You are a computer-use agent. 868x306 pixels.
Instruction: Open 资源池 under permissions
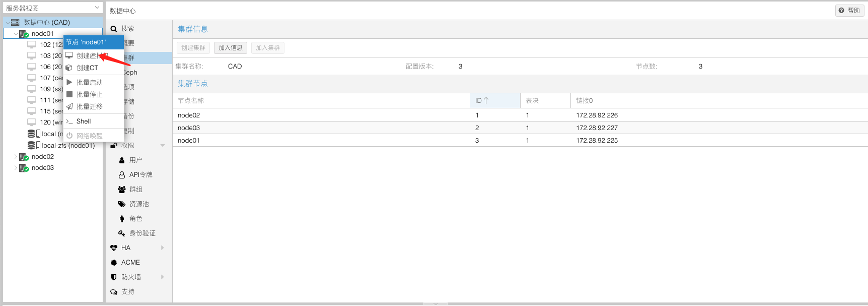pos(139,204)
